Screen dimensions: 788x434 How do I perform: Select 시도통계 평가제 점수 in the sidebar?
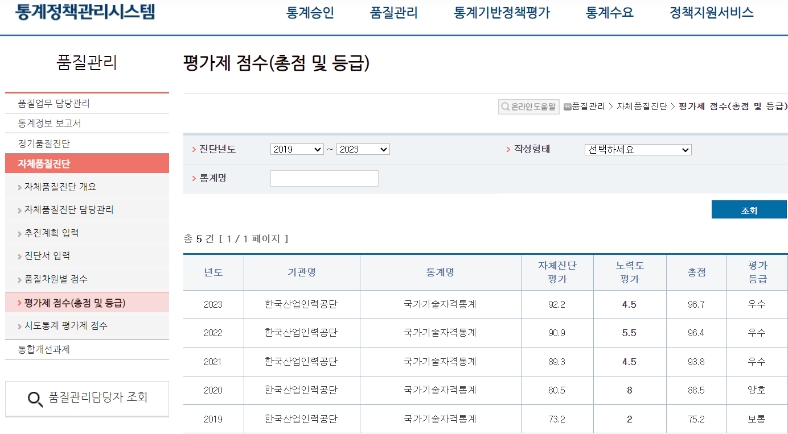(x=66, y=326)
